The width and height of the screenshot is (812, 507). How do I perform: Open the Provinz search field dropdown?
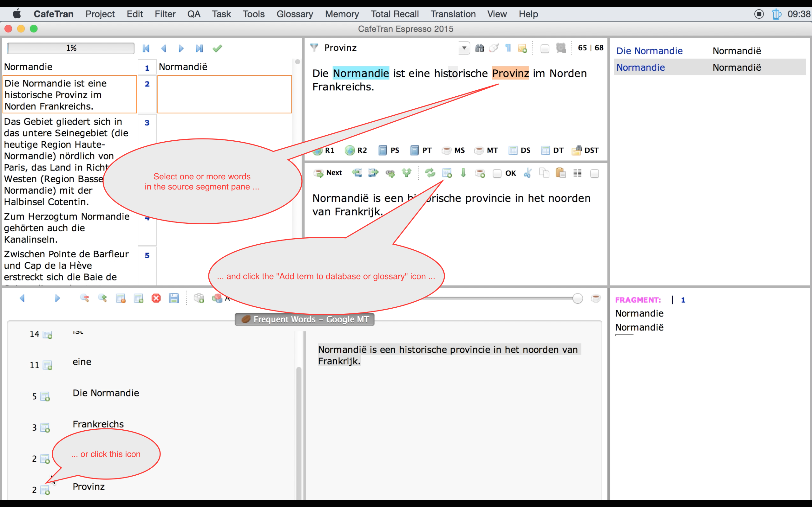pyautogui.click(x=464, y=48)
